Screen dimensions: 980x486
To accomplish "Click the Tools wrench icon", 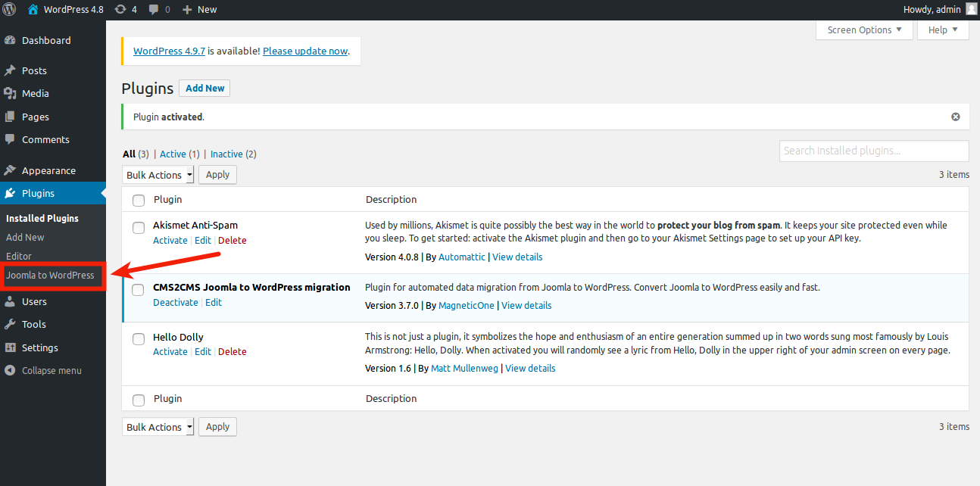I will pyautogui.click(x=10, y=324).
